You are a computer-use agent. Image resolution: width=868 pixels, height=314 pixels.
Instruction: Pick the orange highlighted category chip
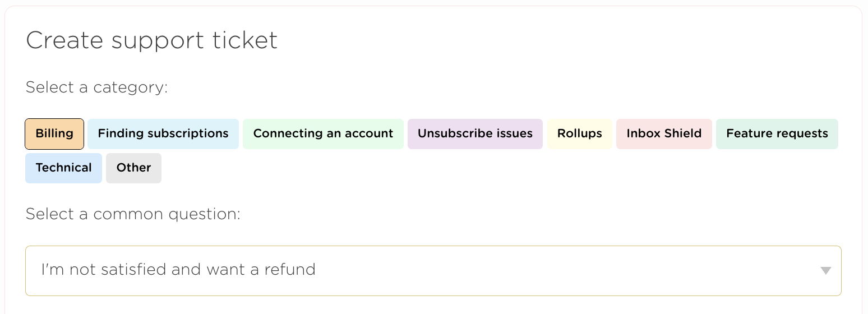click(x=54, y=134)
